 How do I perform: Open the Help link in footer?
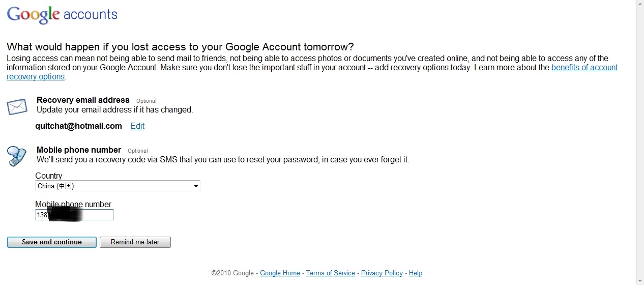(x=416, y=273)
